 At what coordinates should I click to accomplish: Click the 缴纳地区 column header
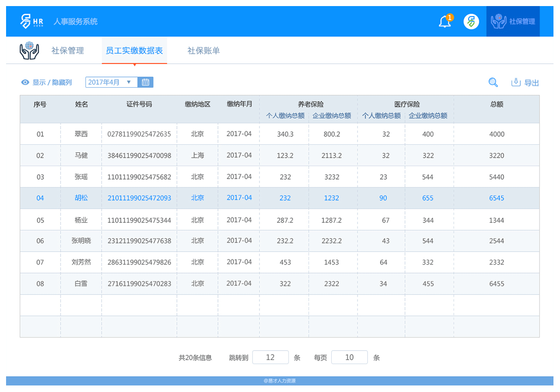[197, 105]
